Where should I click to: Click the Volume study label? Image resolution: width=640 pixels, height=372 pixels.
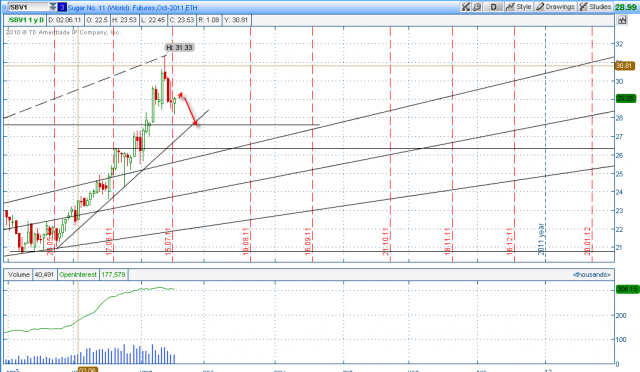(19, 274)
